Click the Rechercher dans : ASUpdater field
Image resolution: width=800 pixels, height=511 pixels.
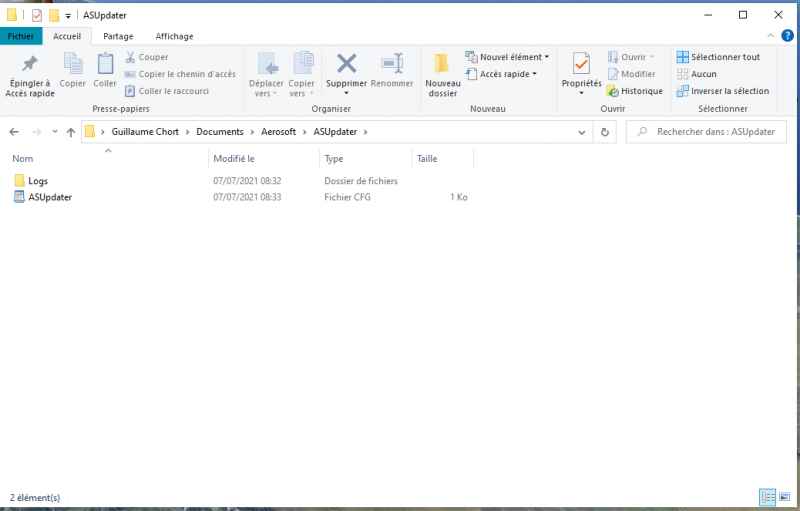pos(706,132)
